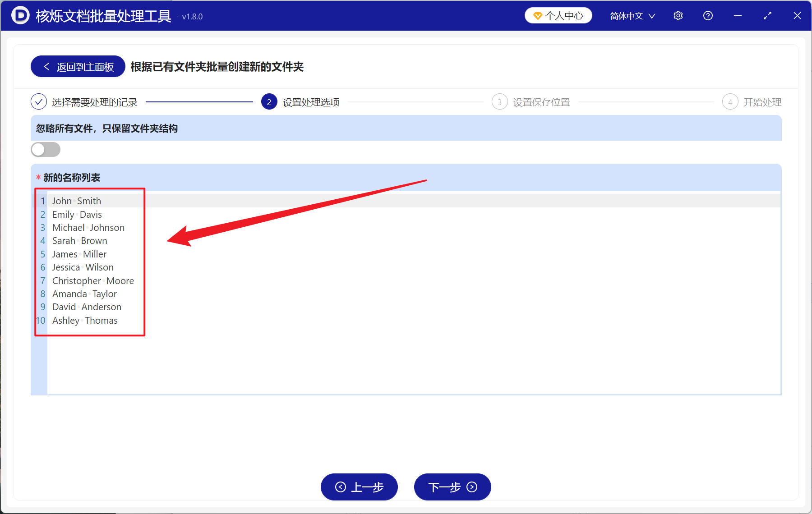
Task: Open 个人中心 from the title bar
Action: click(558, 15)
